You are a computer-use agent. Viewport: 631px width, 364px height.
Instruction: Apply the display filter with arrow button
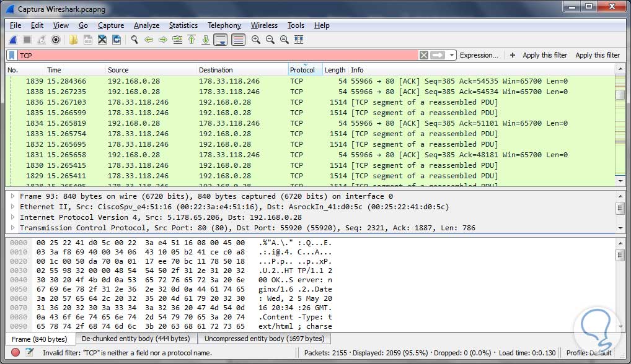(x=438, y=55)
